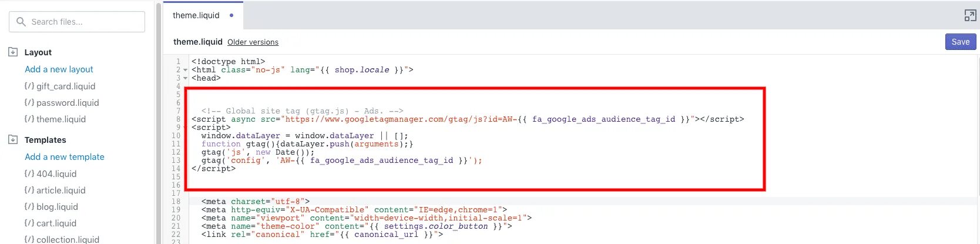Image resolution: width=980 pixels, height=244 pixels.
Task: Click the closing script tag line
Action: coord(213,169)
